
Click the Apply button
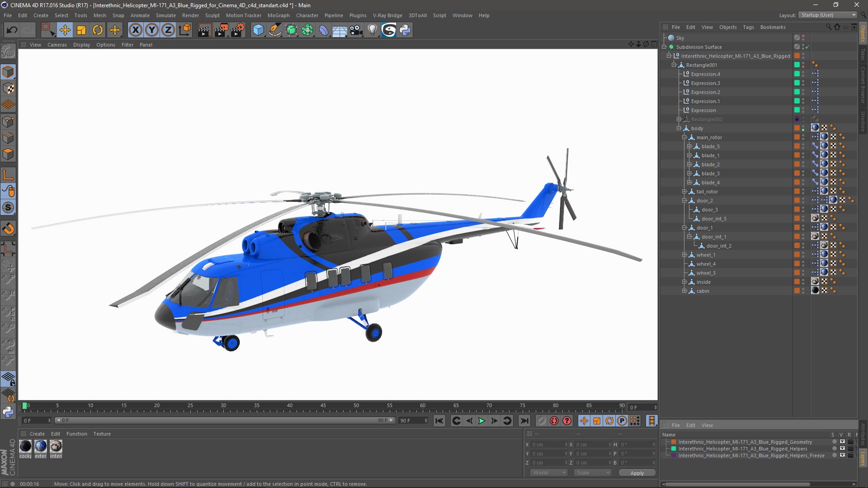pos(637,473)
